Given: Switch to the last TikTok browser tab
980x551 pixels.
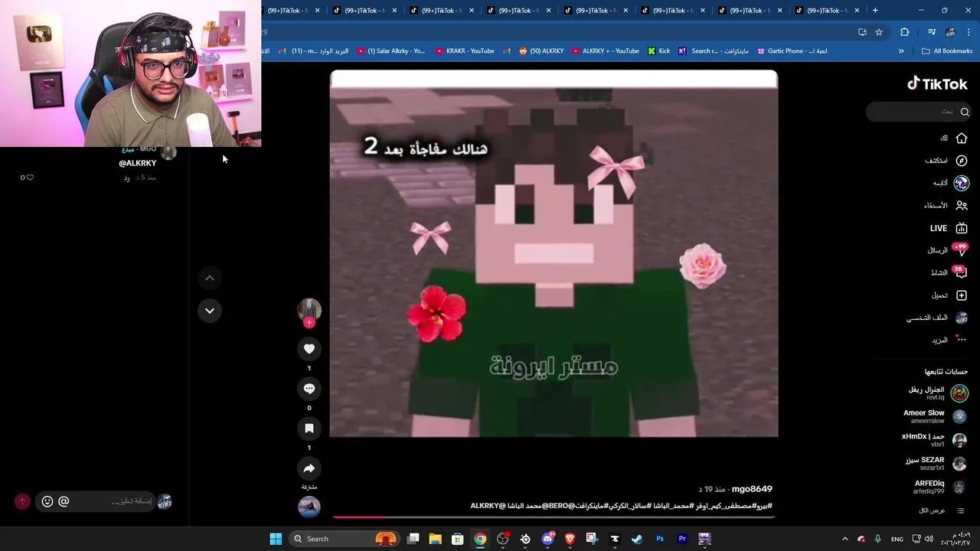Looking at the screenshot, I should click(827, 10).
